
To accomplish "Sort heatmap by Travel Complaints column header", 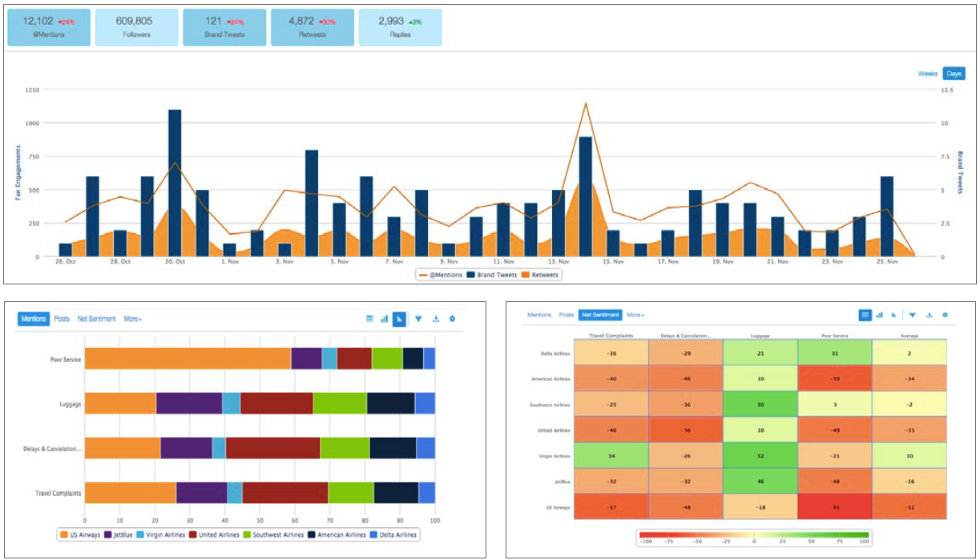I will 611,335.
